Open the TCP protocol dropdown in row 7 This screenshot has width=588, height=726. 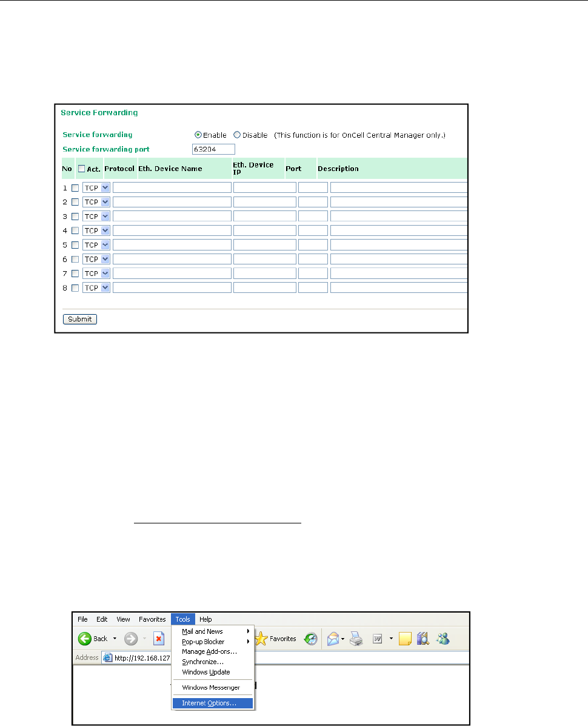tap(96, 273)
